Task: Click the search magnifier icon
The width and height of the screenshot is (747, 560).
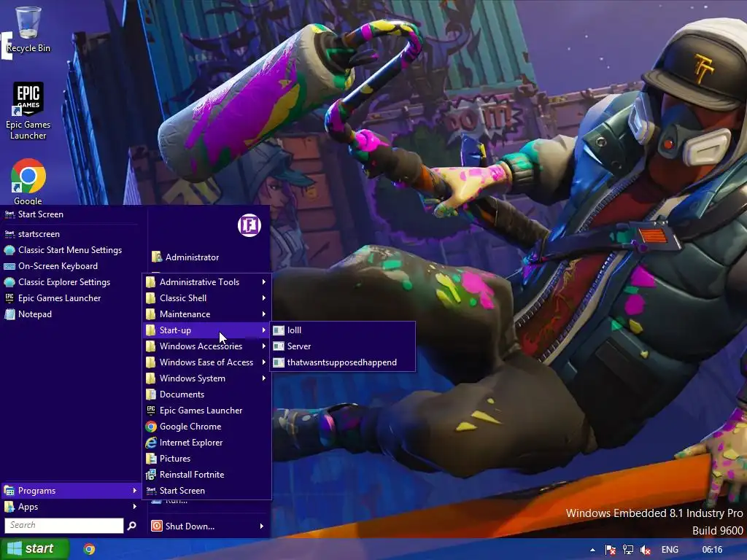Action: (x=132, y=525)
